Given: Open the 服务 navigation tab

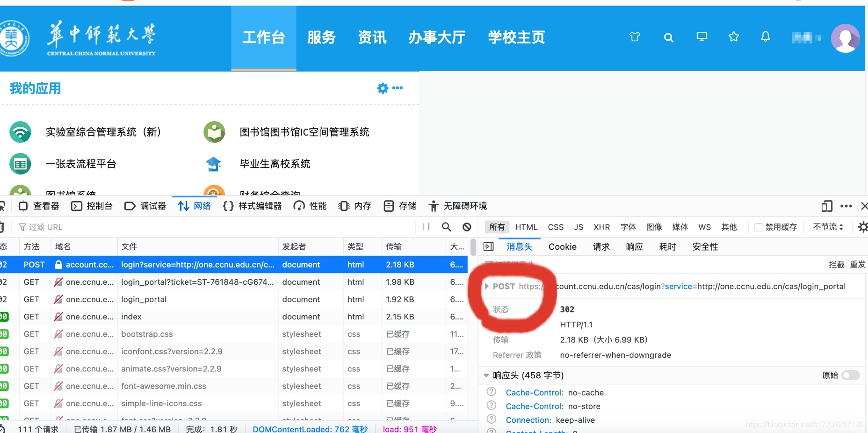Looking at the screenshot, I should (x=322, y=37).
